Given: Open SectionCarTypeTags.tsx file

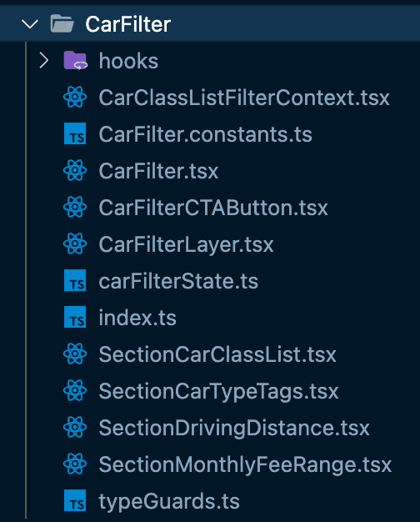Looking at the screenshot, I should 218,391.
